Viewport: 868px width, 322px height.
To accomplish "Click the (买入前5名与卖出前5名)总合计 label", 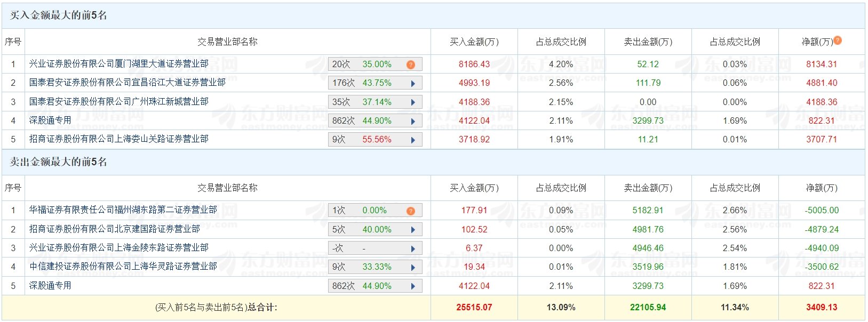I will [216, 307].
